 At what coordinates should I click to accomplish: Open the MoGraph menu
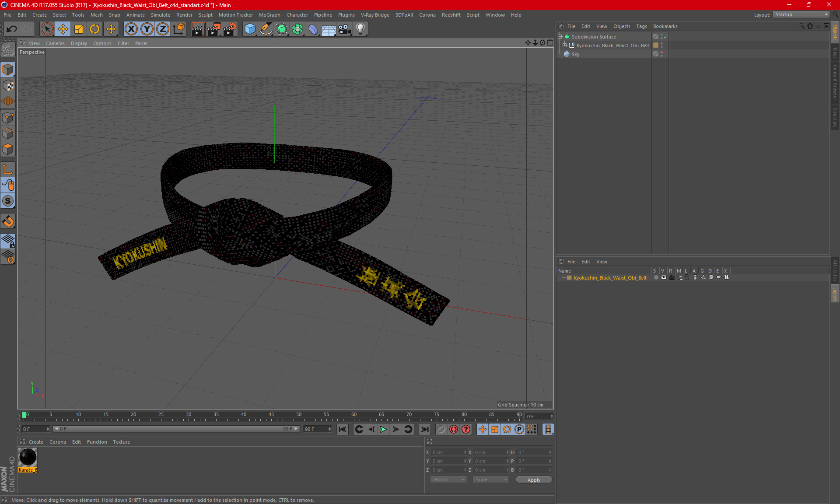pos(269,15)
